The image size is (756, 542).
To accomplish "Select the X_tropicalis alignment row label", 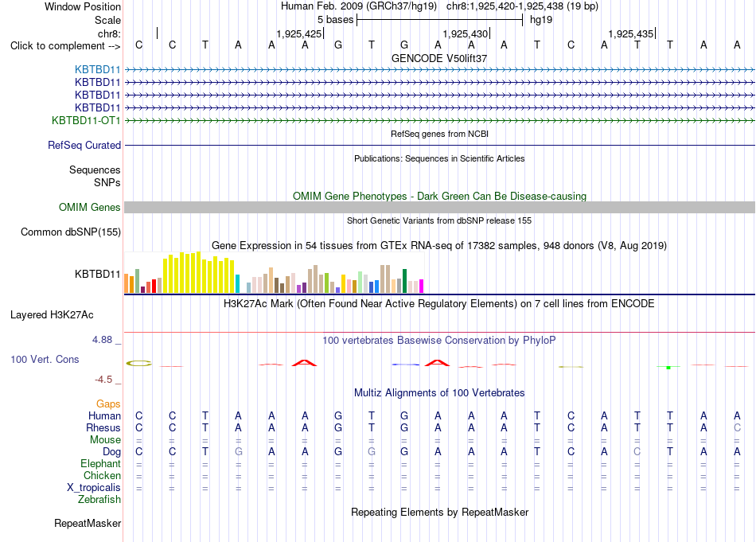I will (94, 488).
